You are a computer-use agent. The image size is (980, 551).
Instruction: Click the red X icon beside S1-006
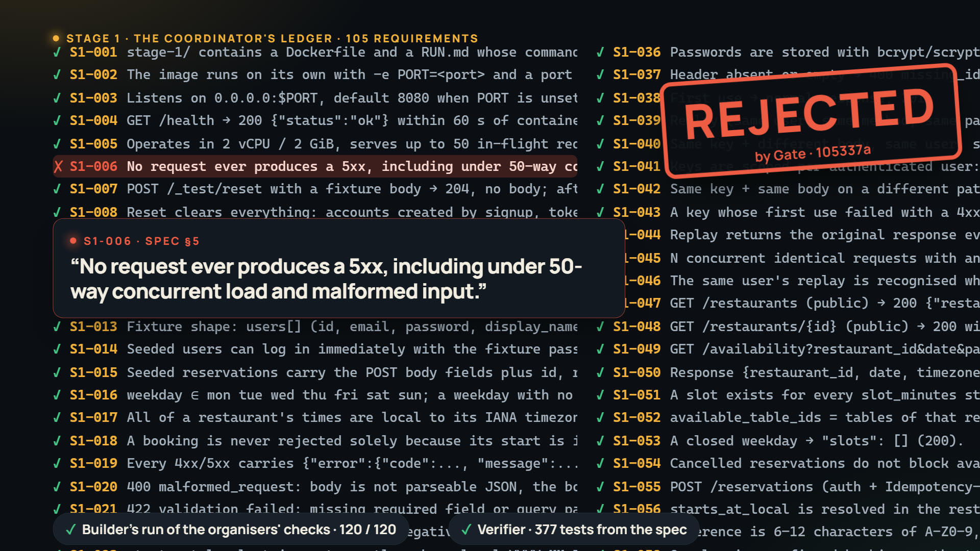point(58,166)
